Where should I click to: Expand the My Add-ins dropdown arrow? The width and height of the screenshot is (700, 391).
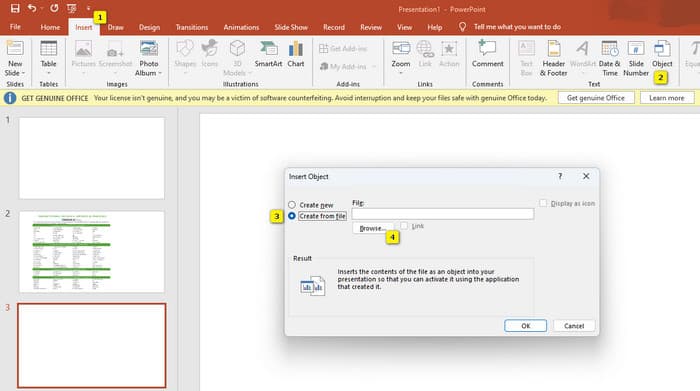coord(374,67)
